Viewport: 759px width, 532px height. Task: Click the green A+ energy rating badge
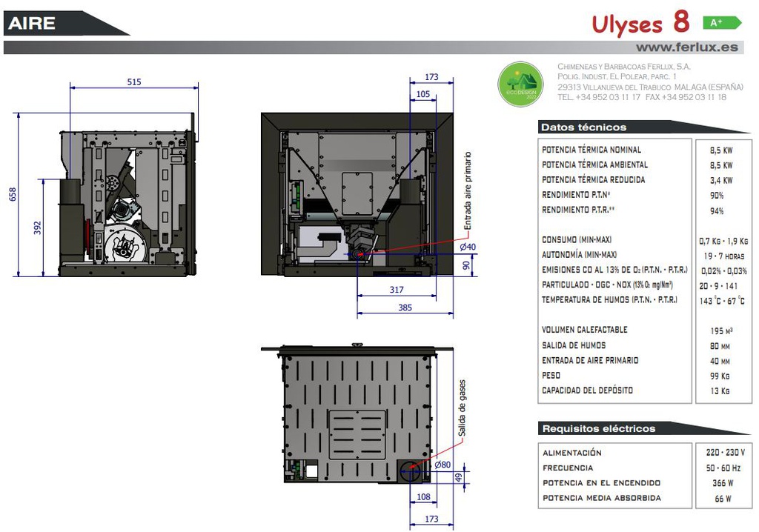pyautogui.click(x=720, y=23)
